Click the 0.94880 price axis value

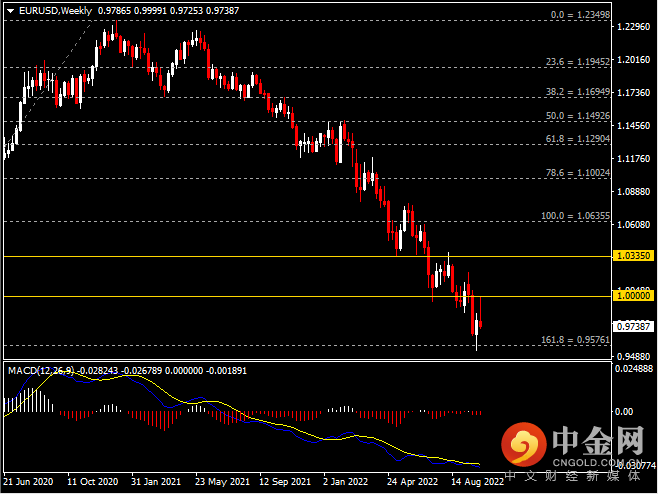(x=634, y=356)
